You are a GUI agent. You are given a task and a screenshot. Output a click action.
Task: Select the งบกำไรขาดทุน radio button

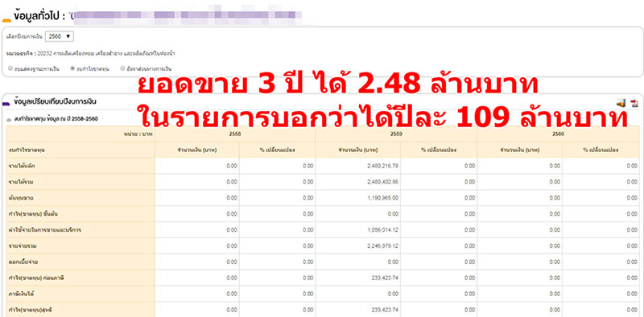(x=72, y=68)
